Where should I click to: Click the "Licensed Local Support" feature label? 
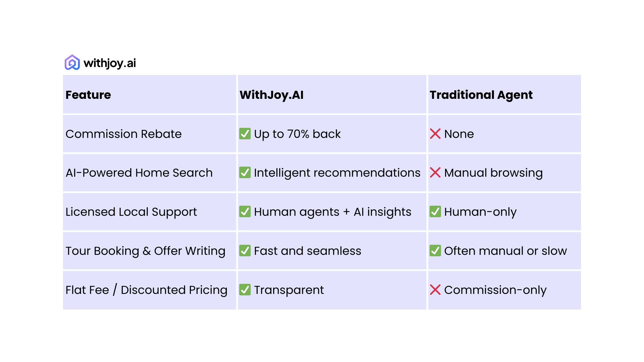tap(131, 212)
